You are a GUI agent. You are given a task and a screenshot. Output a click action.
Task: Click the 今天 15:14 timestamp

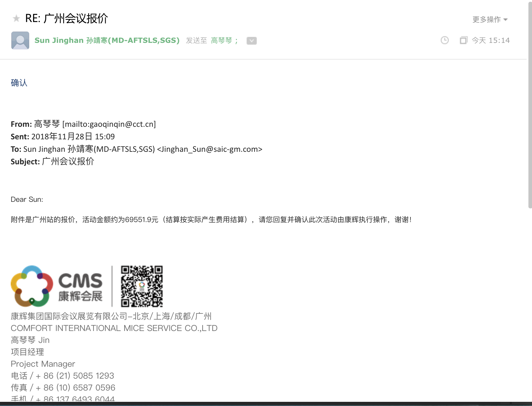(491, 40)
